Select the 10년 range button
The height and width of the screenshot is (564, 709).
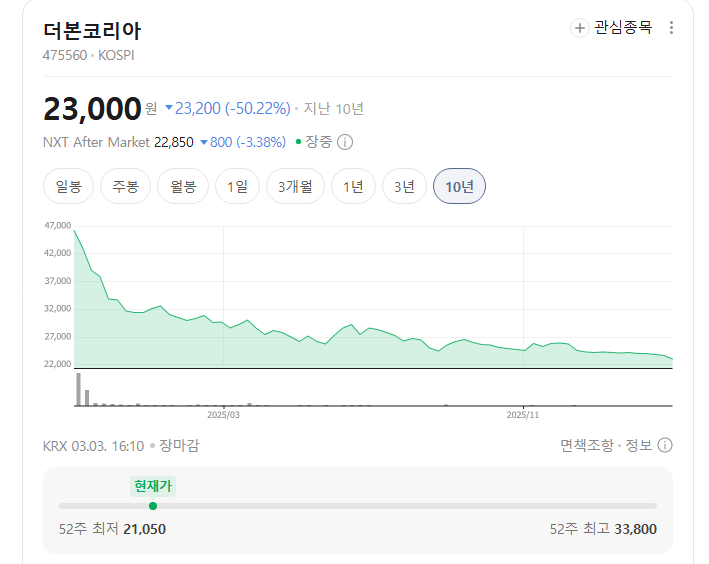click(x=459, y=186)
